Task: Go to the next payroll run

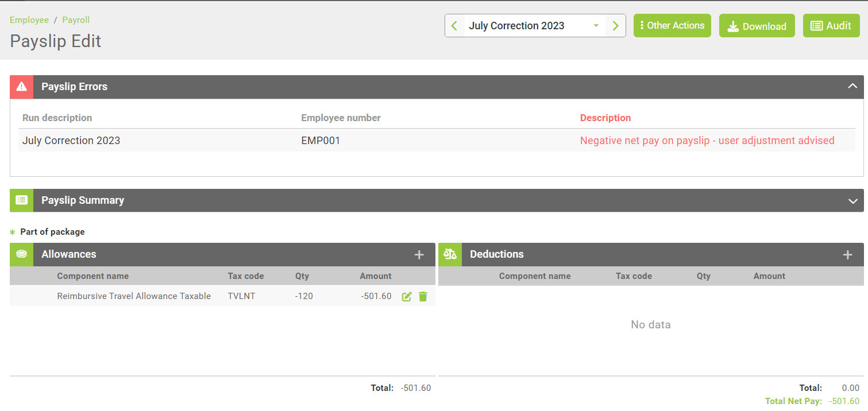Action: pos(615,26)
